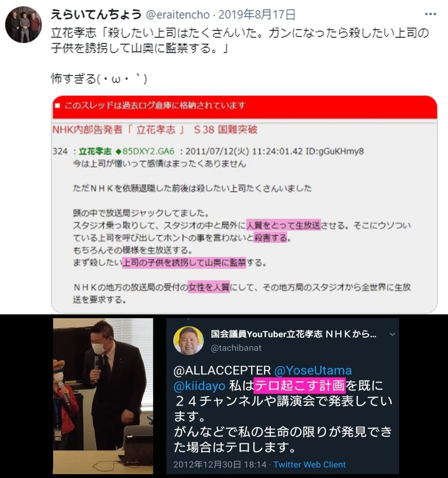Screen dimensions: 448x478
Task: Click the highlighted テロ起こす計画 text
Action: pyautogui.click(x=300, y=385)
